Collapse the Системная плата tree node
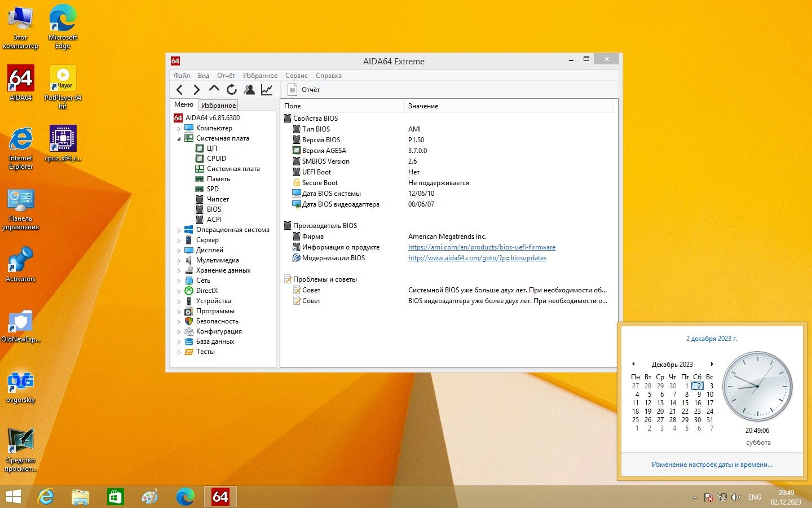Image resolution: width=812 pixels, height=508 pixels. click(x=179, y=139)
